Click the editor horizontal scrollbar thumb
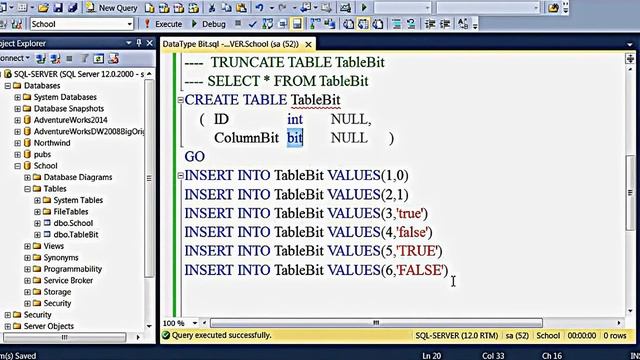Image resolution: width=640 pixels, height=360 pixels. pos(376,323)
